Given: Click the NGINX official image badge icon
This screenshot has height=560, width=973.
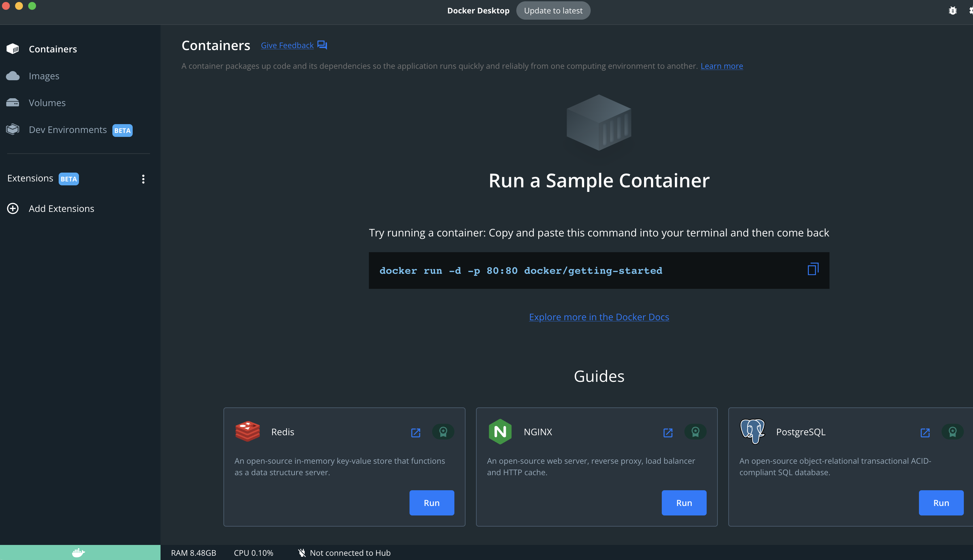Looking at the screenshot, I should pyautogui.click(x=695, y=432).
